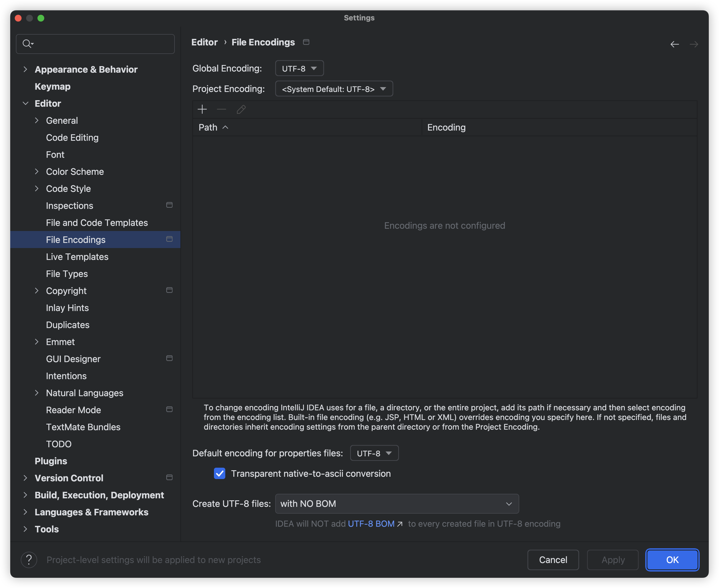Screen dimensions: 719x588
Task: Click the pencil Edit path icon
Action: (x=241, y=110)
